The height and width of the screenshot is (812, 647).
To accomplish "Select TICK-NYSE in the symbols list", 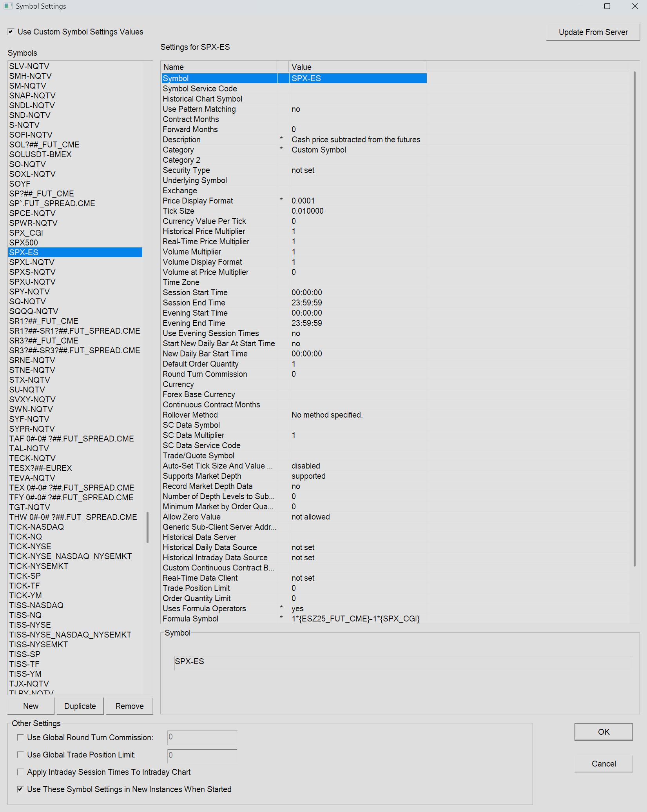I will (x=75, y=547).
